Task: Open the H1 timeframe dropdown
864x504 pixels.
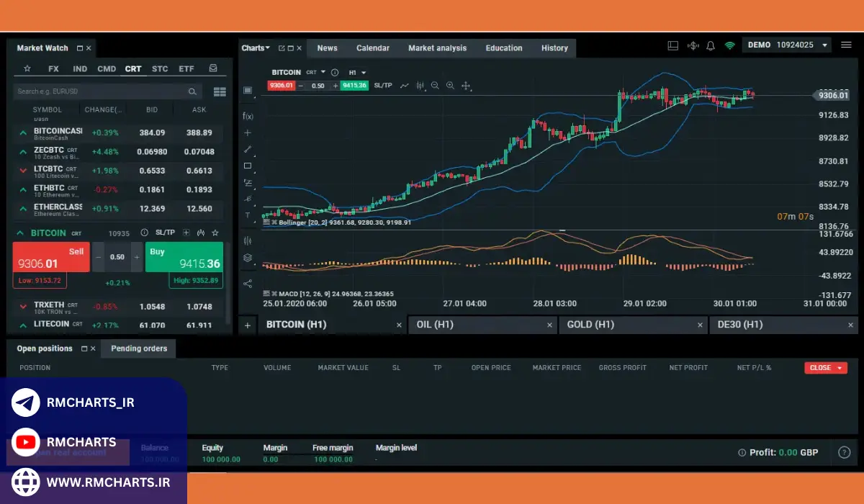Action: (358, 73)
